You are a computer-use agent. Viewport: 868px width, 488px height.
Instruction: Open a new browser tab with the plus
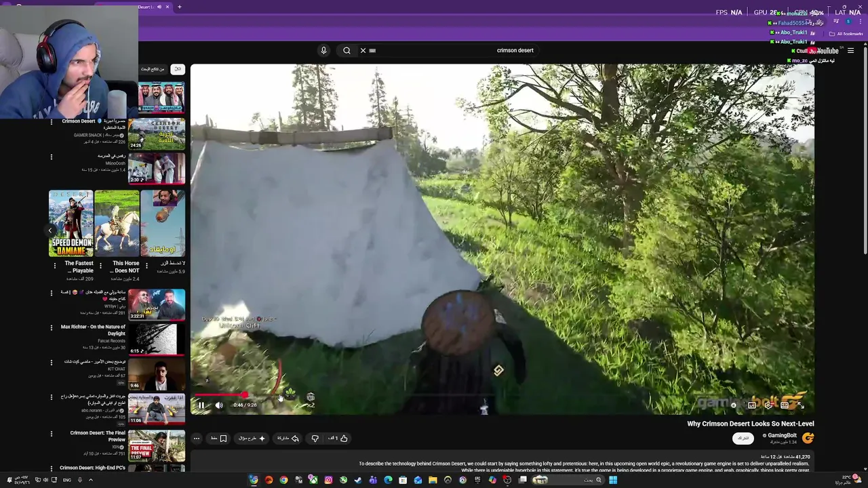coord(180,7)
